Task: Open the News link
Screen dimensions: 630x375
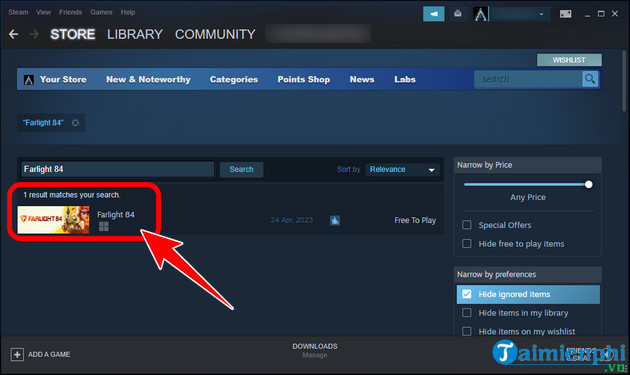Action: coord(362,79)
